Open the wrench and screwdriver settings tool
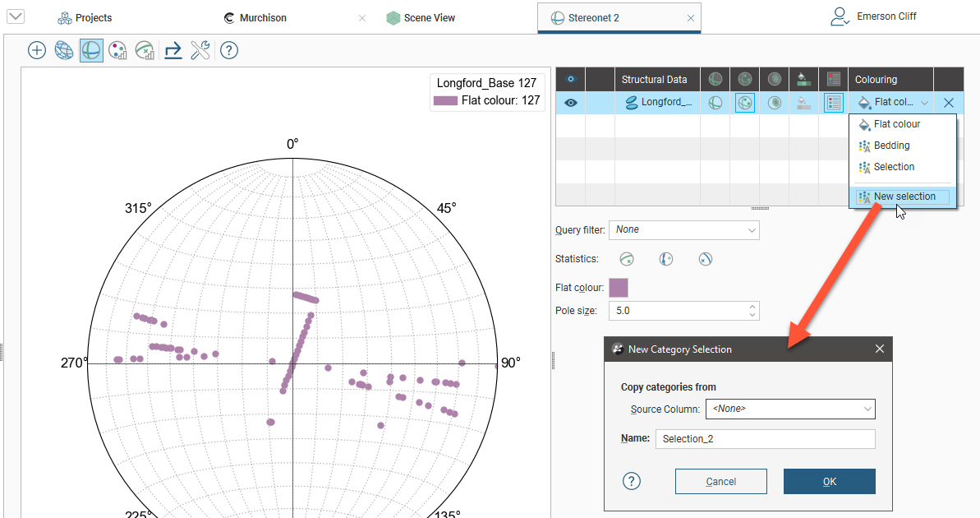 (x=200, y=51)
